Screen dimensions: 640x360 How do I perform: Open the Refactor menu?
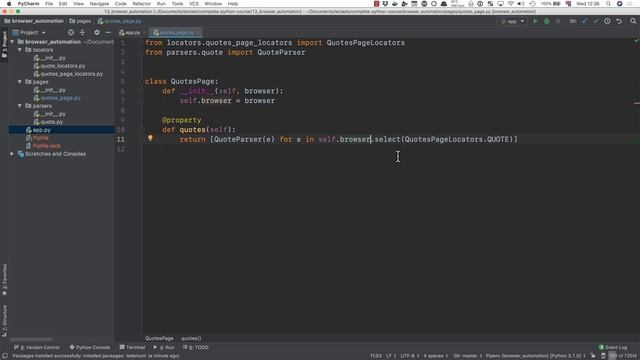142,4
